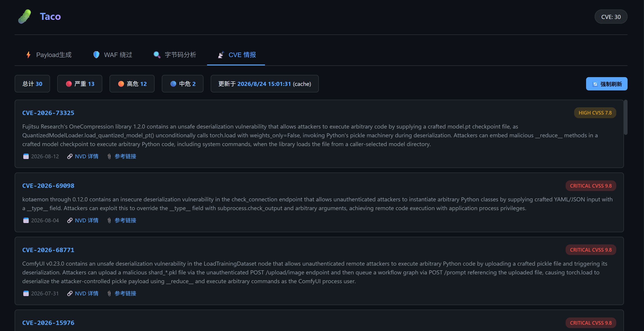Click CRITICAL CVSS 9.8 badge on CVE-2026-69098
The width and height of the screenshot is (644, 331).
[591, 186]
